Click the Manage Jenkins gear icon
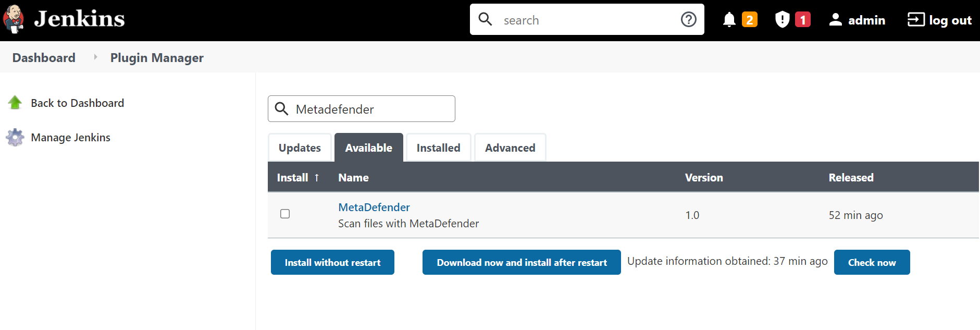 (15, 137)
